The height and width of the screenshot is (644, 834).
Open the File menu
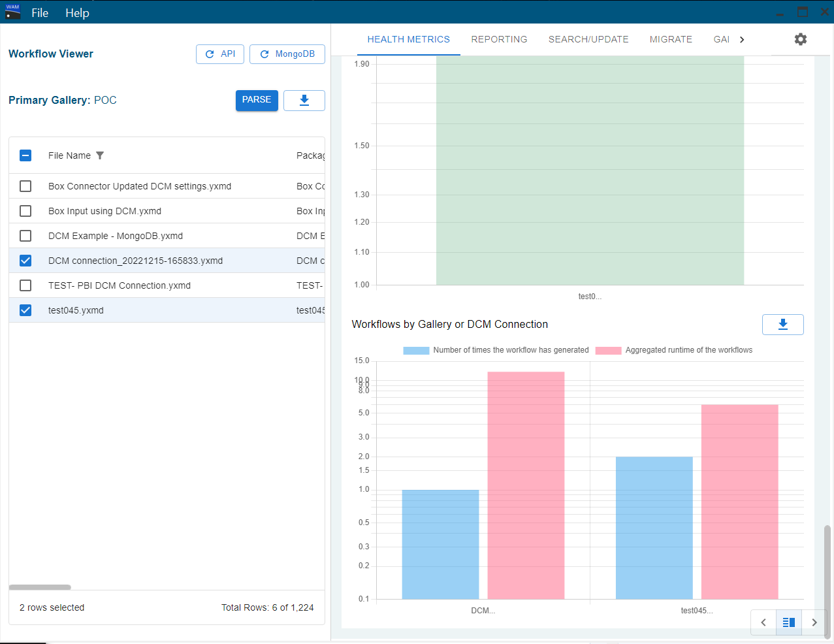(x=40, y=13)
